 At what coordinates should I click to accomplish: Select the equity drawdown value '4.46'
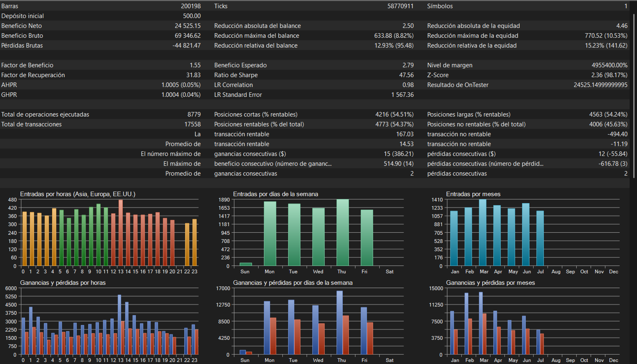622,26
